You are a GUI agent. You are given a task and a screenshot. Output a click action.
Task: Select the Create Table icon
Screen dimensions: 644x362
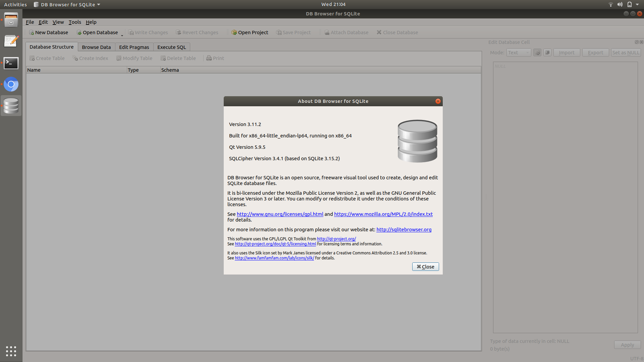(x=47, y=58)
